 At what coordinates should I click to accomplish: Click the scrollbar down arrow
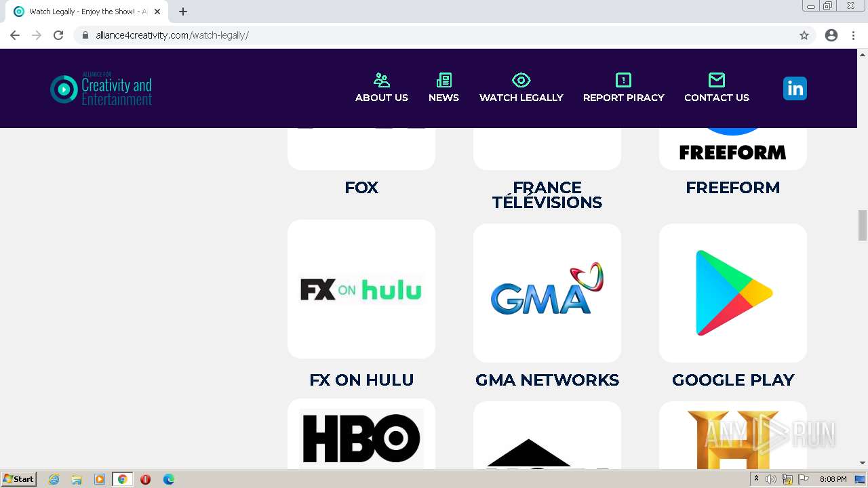863,463
